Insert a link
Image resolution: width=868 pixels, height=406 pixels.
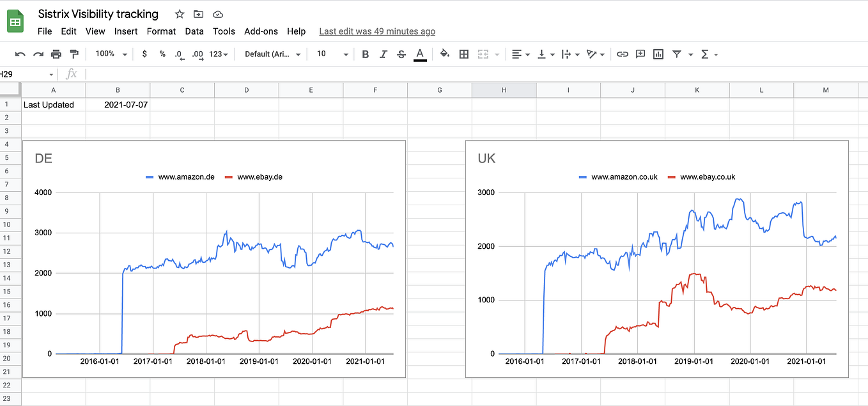(622, 54)
